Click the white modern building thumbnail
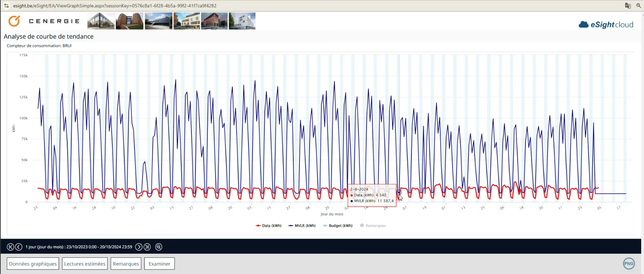 coord(242,21)
